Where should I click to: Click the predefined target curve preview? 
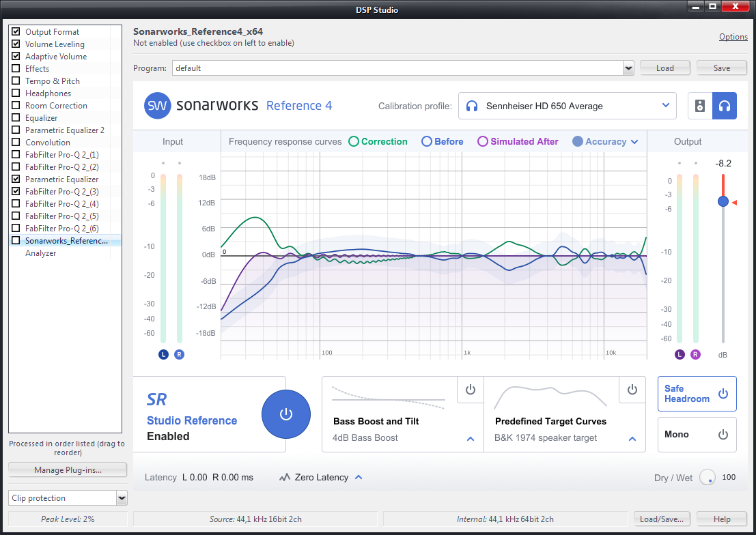pyautogui.click(x=550, y=396)
